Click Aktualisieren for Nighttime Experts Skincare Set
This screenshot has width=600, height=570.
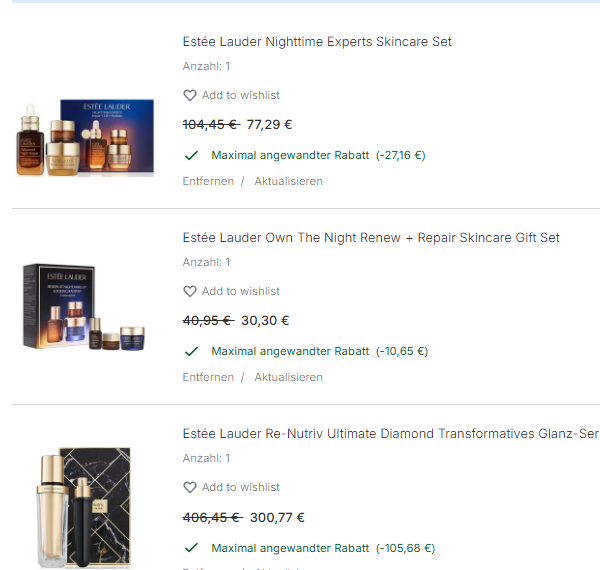click(x=289, y=181)
